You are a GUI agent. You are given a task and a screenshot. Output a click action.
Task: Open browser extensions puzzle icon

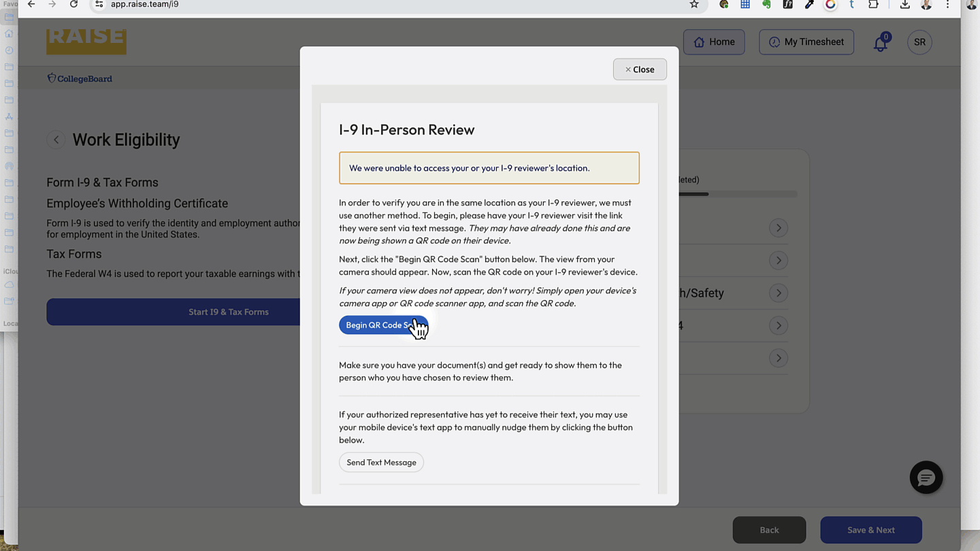tap(873, 5)
